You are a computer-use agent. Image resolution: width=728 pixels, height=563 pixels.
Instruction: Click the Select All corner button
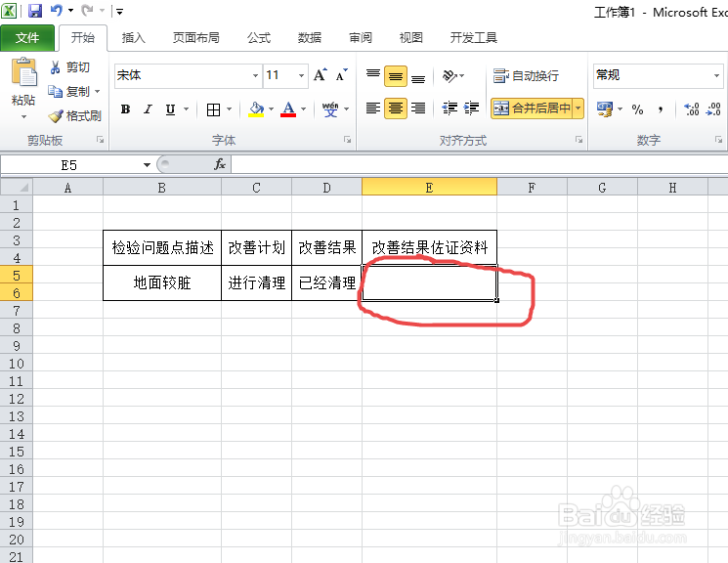click(x=17, y=188)
